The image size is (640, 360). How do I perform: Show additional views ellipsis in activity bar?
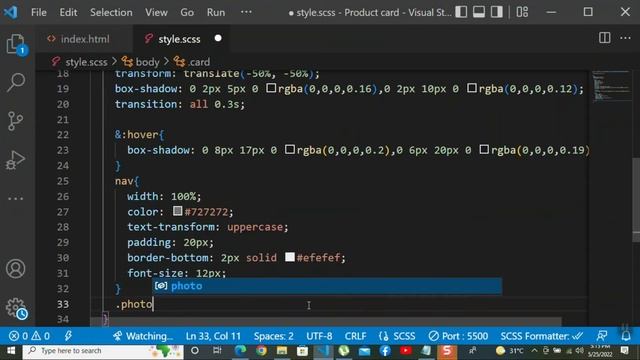pyautogui.click(x=16, y=199)
